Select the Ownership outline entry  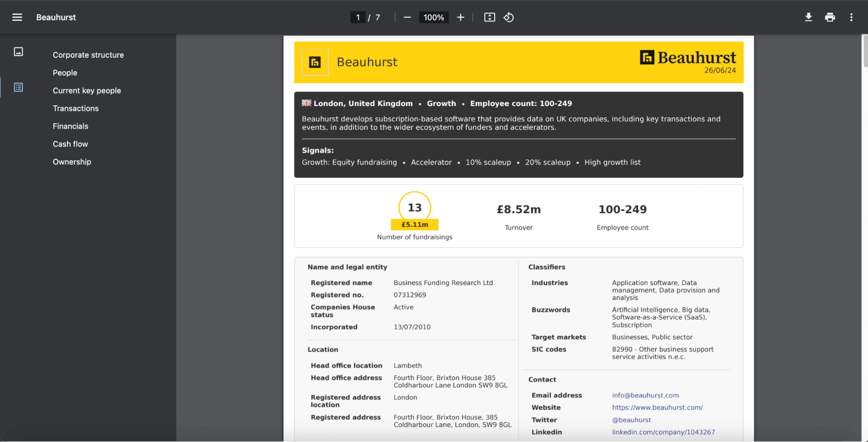[x=72, y=162]
